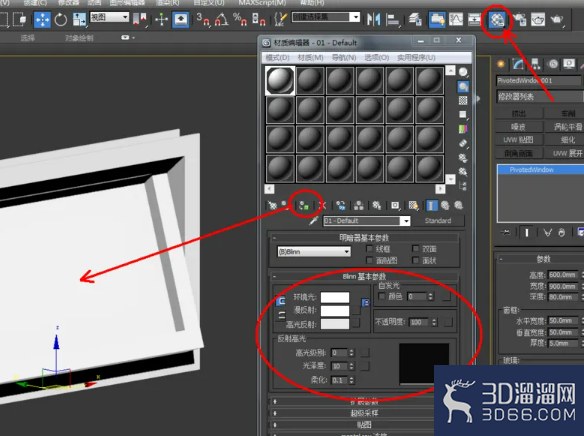The height and width of the screenshot is (436, 584).
Task: Click Show Shaded Material in Viewport icon
Action: [413, 205]
